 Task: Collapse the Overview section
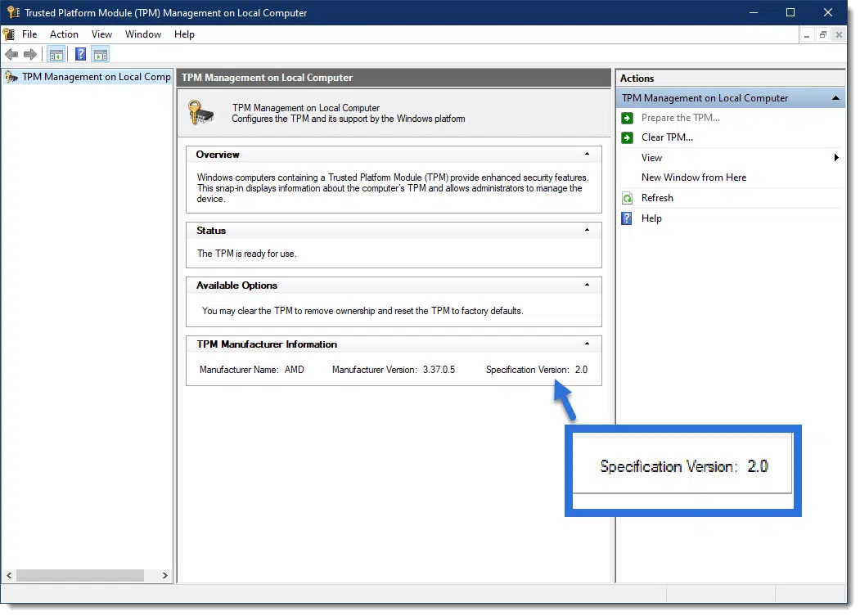[x=587, y=154]
